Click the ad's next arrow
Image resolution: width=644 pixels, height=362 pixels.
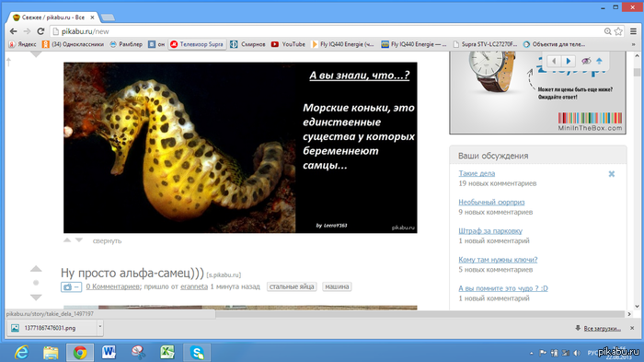point(569,61)
